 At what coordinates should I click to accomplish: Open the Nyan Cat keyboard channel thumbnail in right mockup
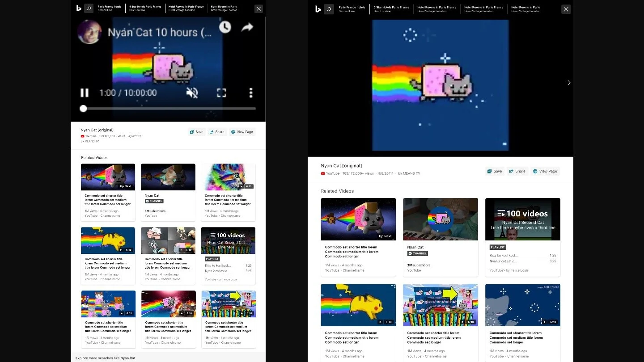(x=441, y=219)
